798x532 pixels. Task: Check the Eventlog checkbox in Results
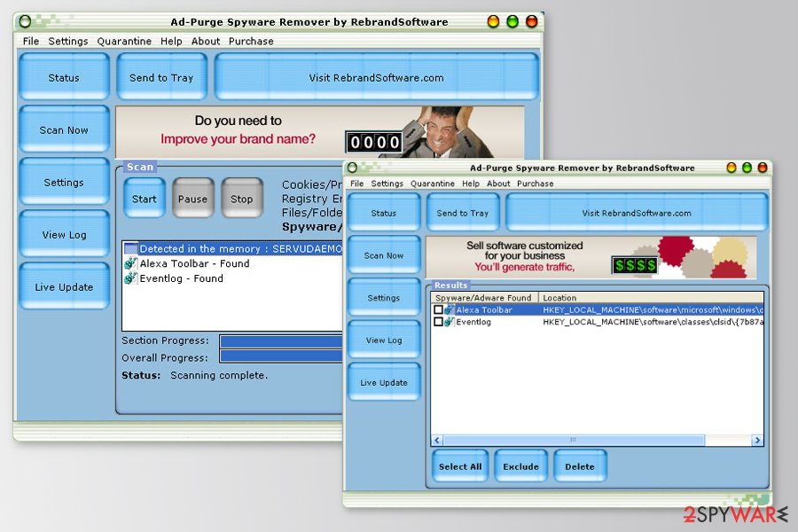(x=438, y=322)
